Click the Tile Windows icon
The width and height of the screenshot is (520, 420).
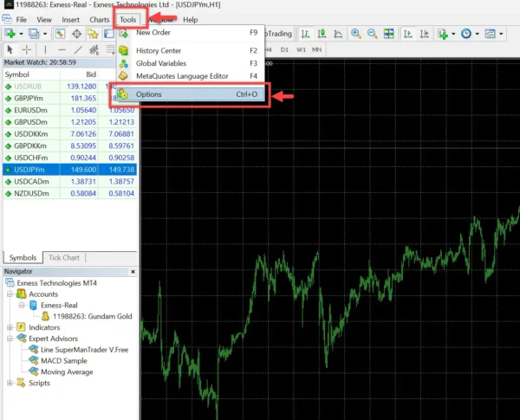click(388, 34)
